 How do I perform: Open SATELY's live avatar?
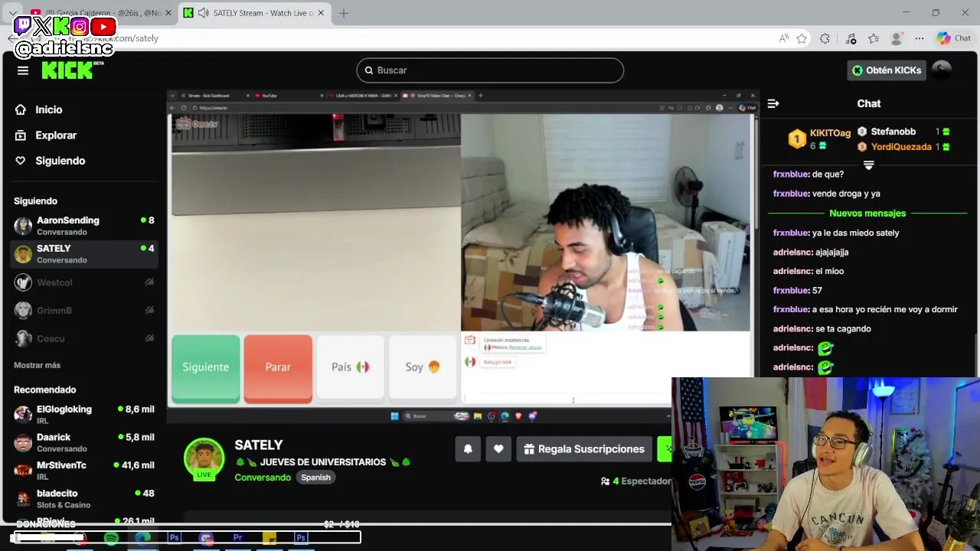tap(204, 459)
